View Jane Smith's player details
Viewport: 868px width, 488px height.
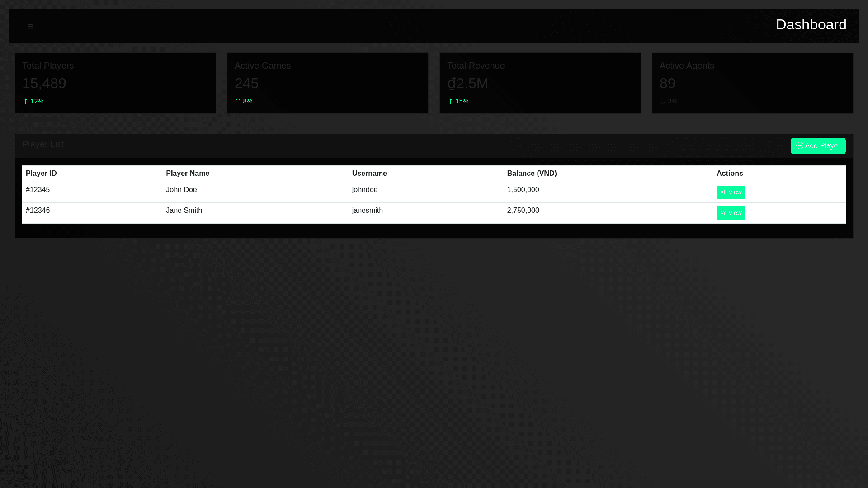coord(731,213)
